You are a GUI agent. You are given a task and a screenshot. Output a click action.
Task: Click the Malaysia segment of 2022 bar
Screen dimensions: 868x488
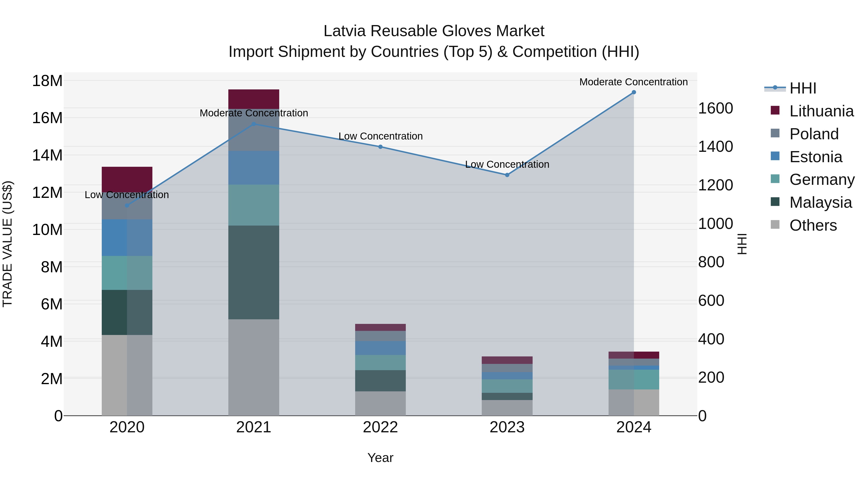(380, 381)
